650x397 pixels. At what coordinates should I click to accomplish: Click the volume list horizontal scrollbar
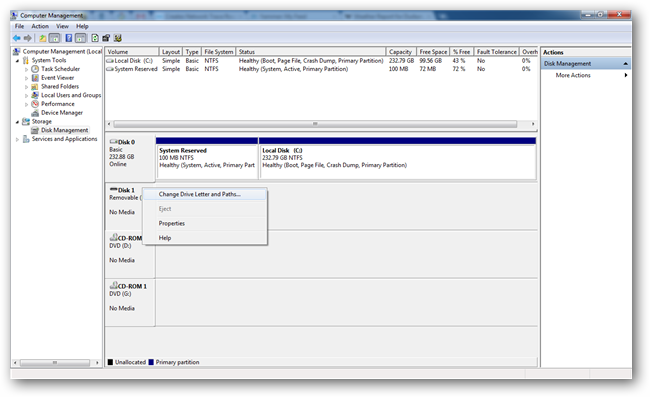pyautogui.click(x=315, y=124)
